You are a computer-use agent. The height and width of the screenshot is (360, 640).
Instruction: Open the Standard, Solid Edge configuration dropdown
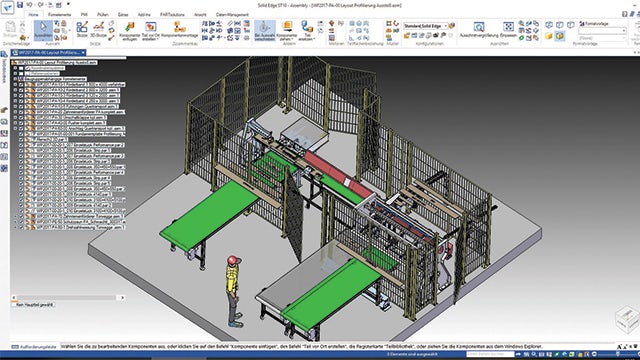tap(426, 26)
